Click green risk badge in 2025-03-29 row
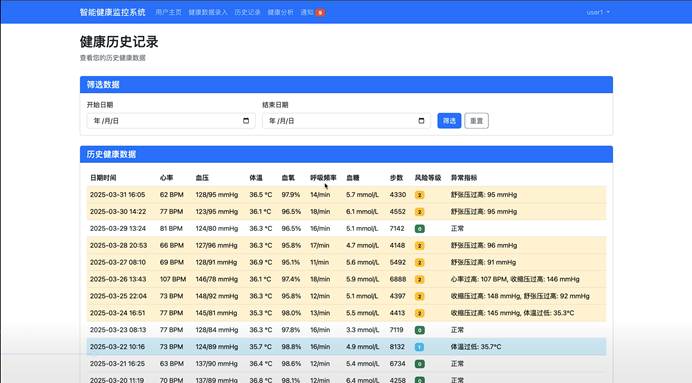Image resolution: width=692 pixels, height=383 pixels. pyautogui.click(x=419, y=229)
